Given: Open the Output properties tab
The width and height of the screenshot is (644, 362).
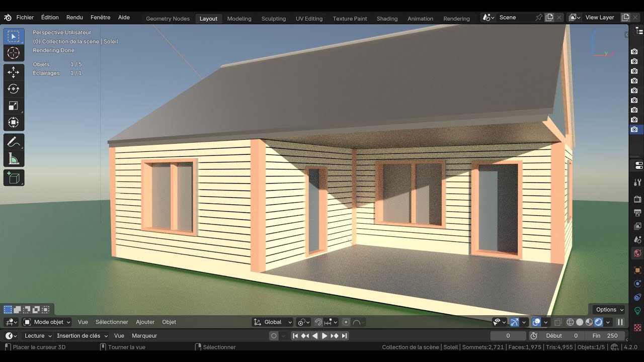Looking at the screenshot, I should coord(637,213).
